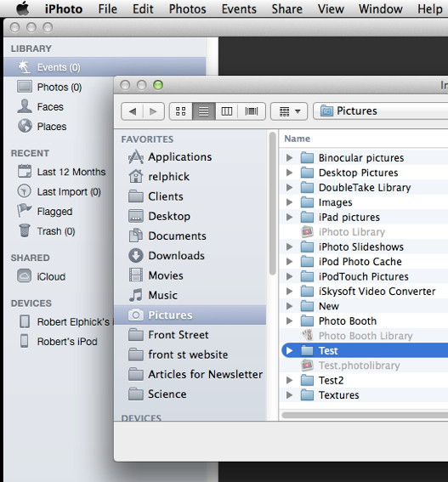Image resolution: width=448 pixels, height=482 pixels.
Task: Open Clients folder in Favorites
Action: coord(156,196)
